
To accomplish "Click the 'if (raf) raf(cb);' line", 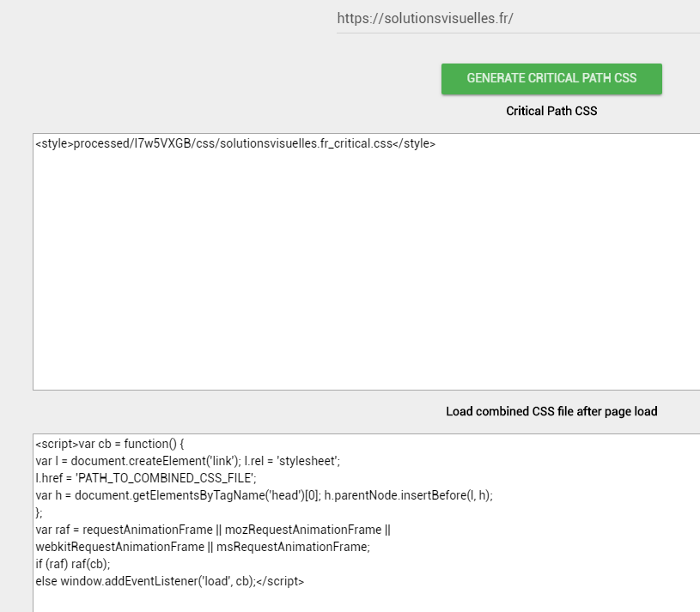I will tap(73, 564).
